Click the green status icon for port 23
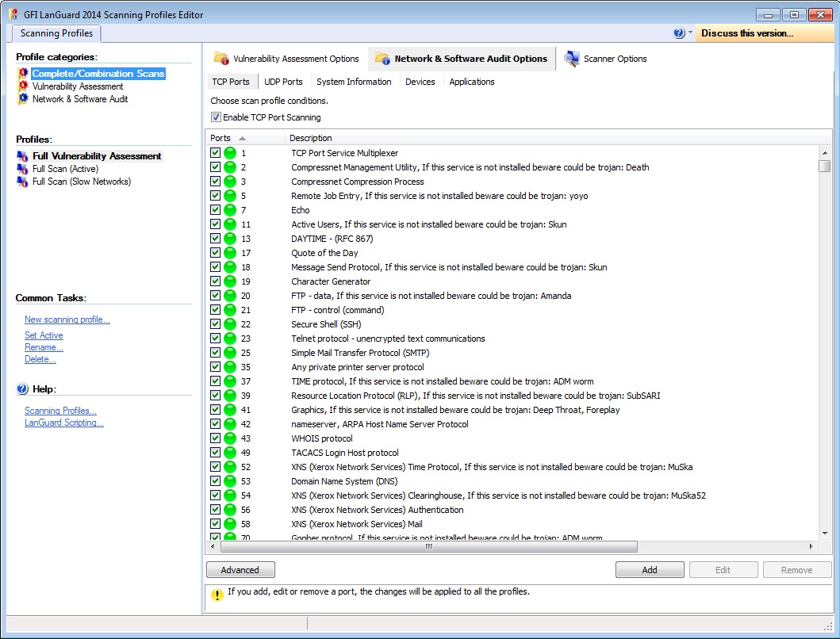Image resolution: width=840 pixels, height=639 pixels. [x=230, y=339]
